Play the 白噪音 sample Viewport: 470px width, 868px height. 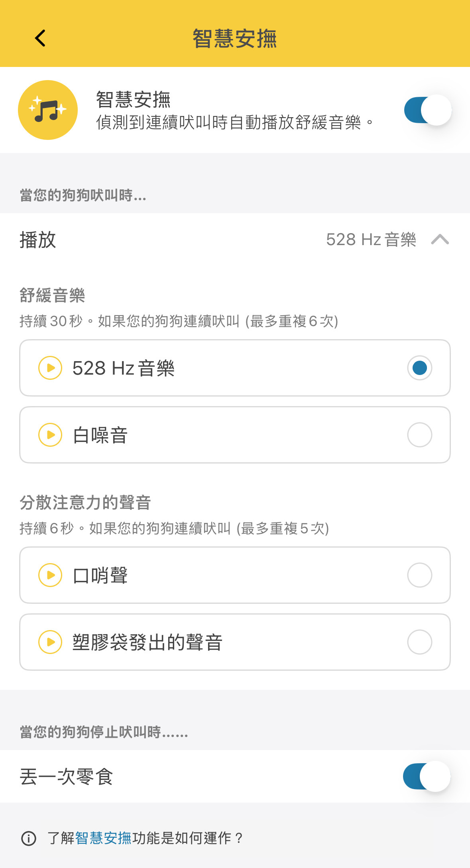[x=50, y=434]
